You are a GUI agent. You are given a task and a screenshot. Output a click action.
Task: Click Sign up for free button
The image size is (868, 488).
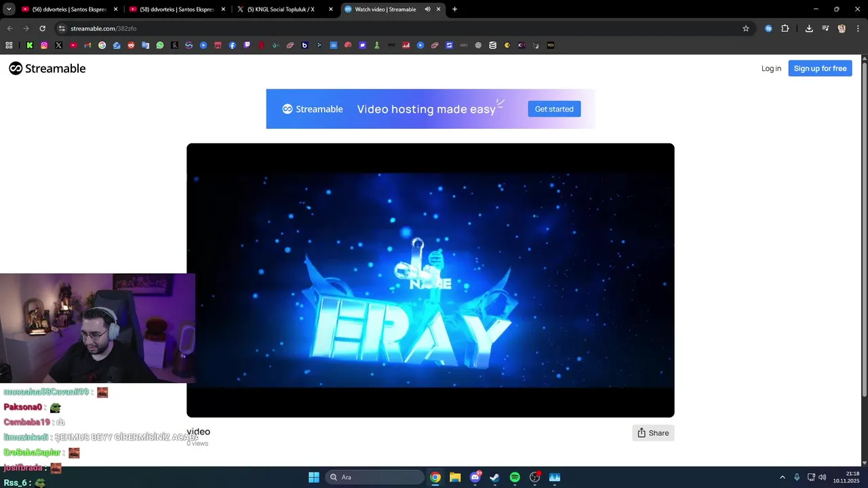click(820, 68)
